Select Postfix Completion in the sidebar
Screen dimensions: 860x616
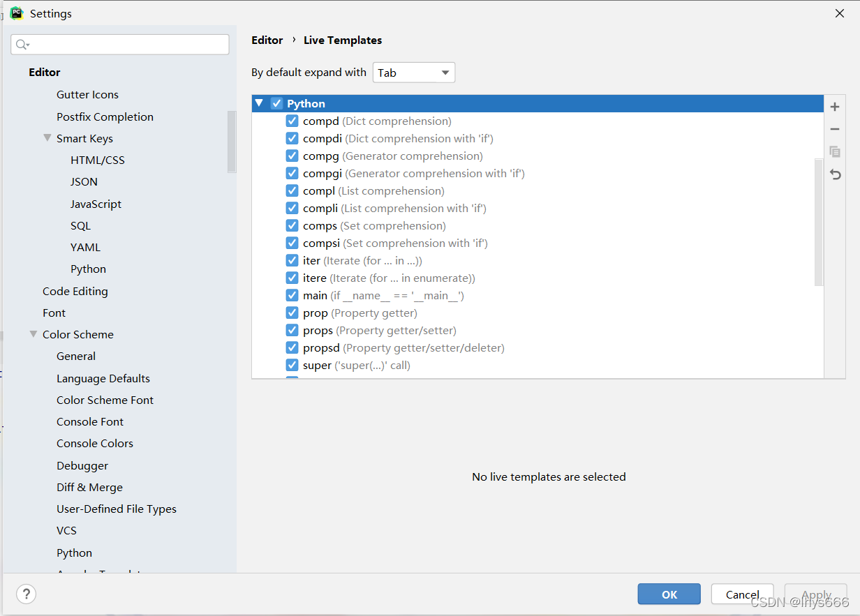pos(105,117)
